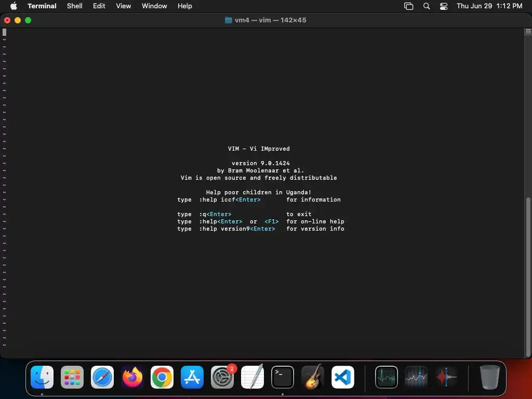Viewport: 532px width, 399px height.
Task: Launch GarageBand from the Dock
Action: click(x=312, y=377)
